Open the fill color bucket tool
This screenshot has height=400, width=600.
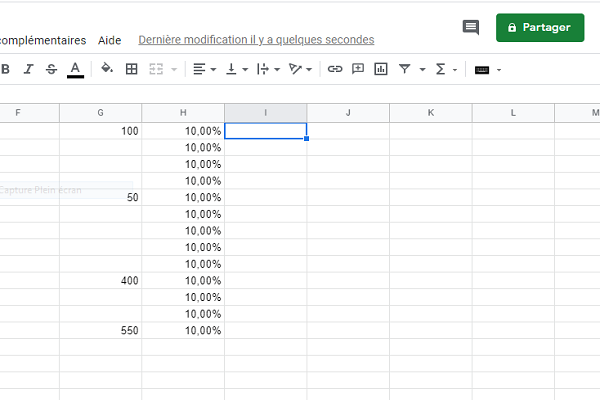tap(107, 69)
